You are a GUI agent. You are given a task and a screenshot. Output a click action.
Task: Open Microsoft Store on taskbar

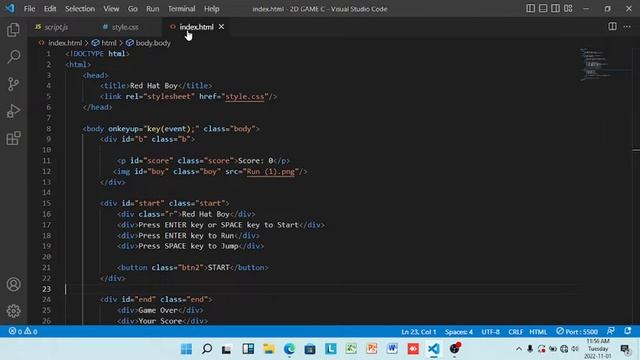pos(310,349)
